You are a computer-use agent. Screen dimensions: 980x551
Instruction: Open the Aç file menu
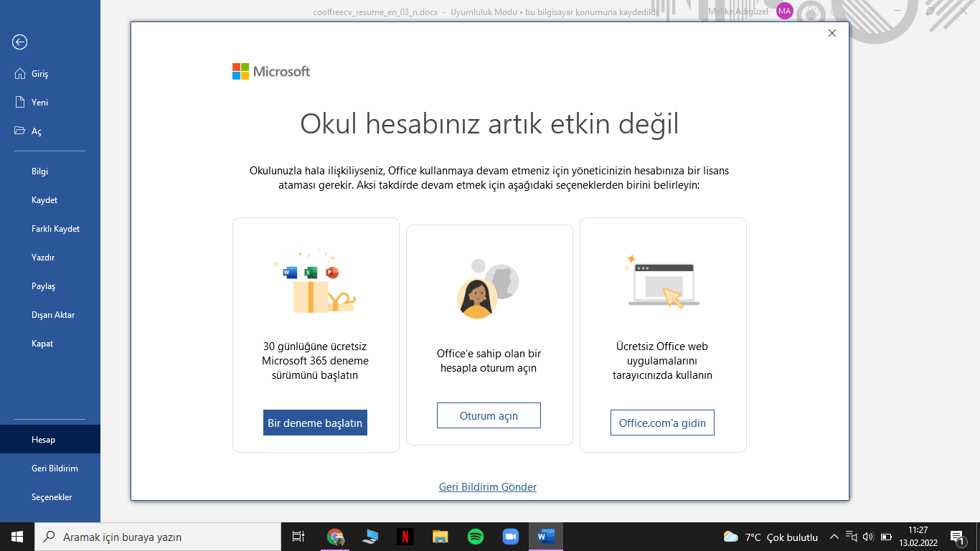pyautogui.click(x=50, y=131)
